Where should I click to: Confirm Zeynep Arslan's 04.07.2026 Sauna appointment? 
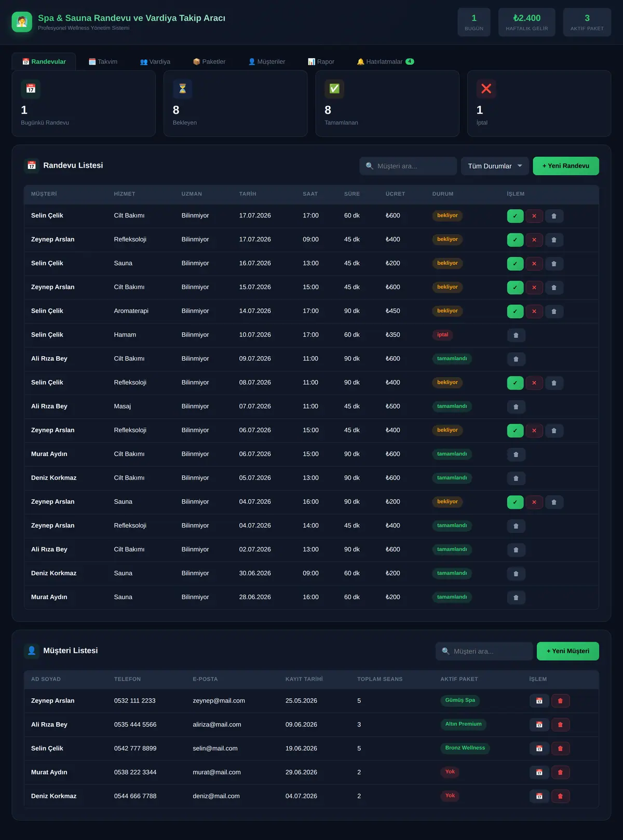pyautogui.click(x=515, y=503)
